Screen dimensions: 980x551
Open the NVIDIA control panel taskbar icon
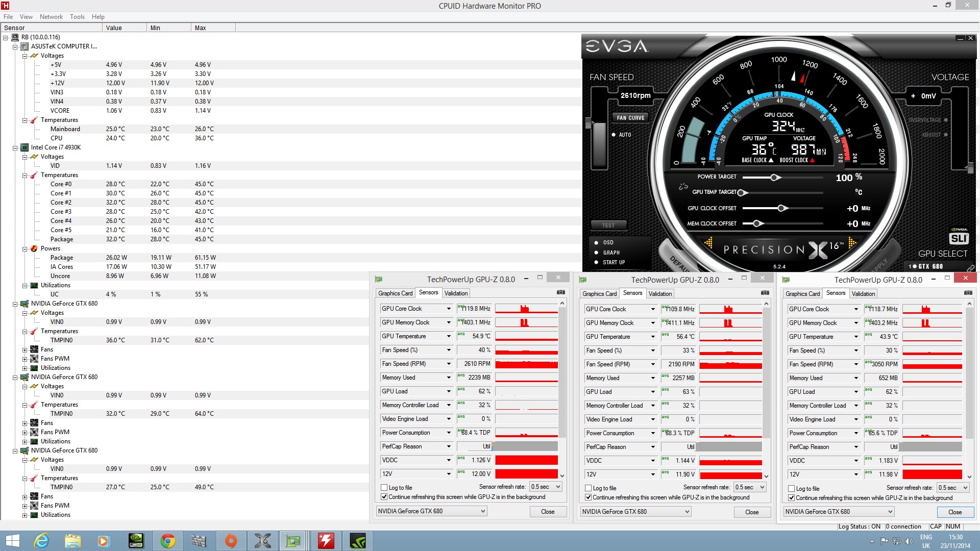[x=136, y=541]
